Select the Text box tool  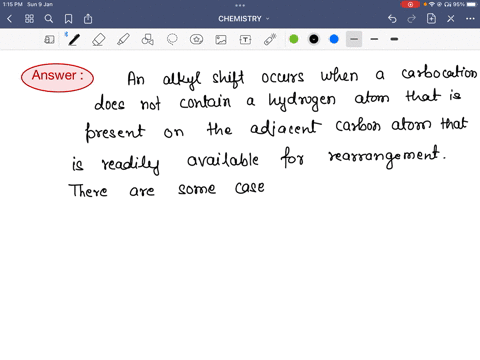245,40
